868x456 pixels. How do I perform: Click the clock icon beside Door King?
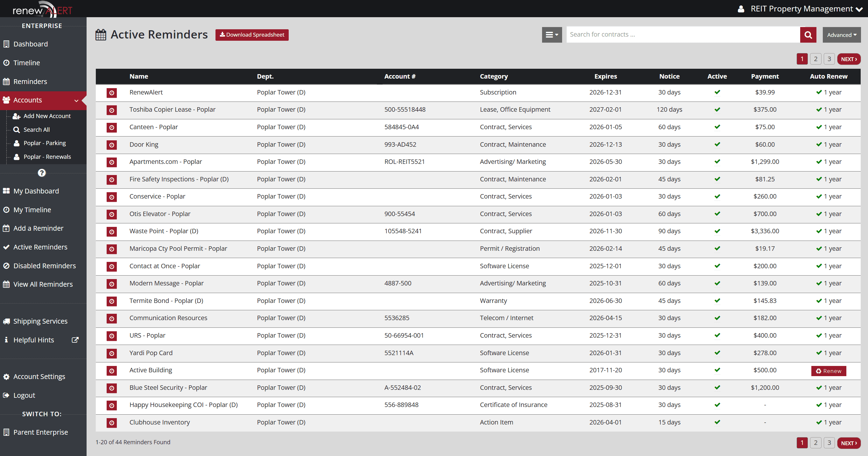tap(111, 145)
